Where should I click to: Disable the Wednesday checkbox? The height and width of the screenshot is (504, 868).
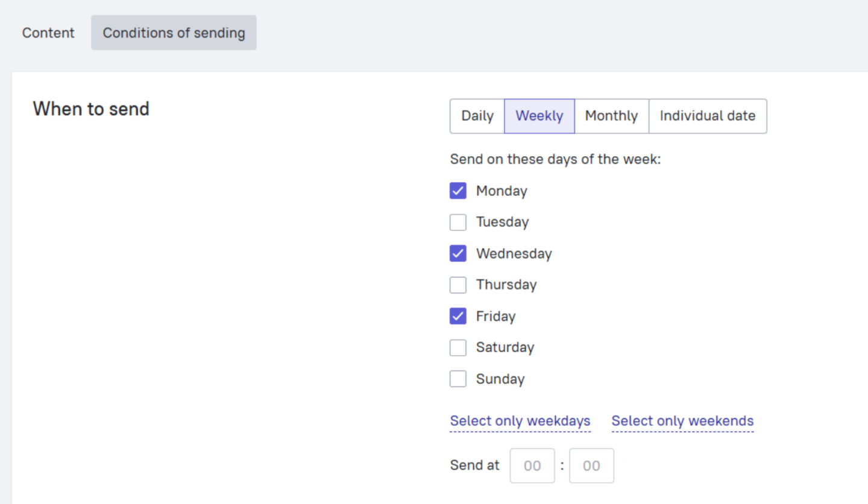click(458, 254)
